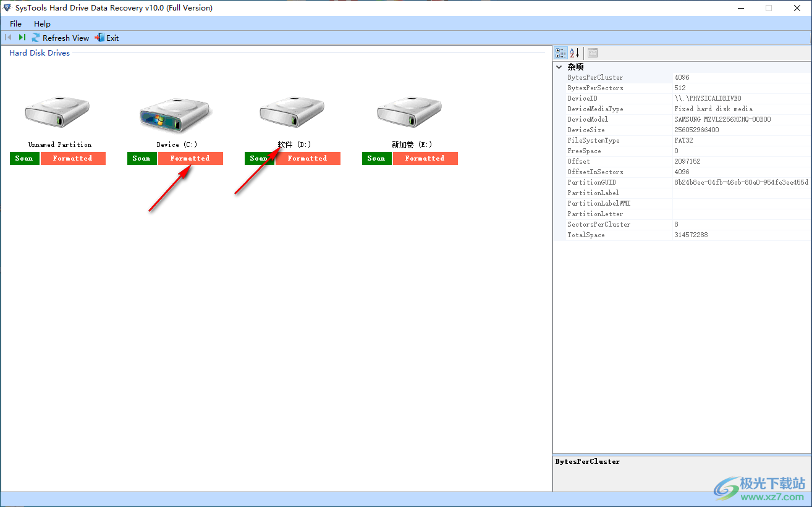Screen dimensions: 812x507
Task: Collapse the 杂项 property category
Action: coord(559,67)
